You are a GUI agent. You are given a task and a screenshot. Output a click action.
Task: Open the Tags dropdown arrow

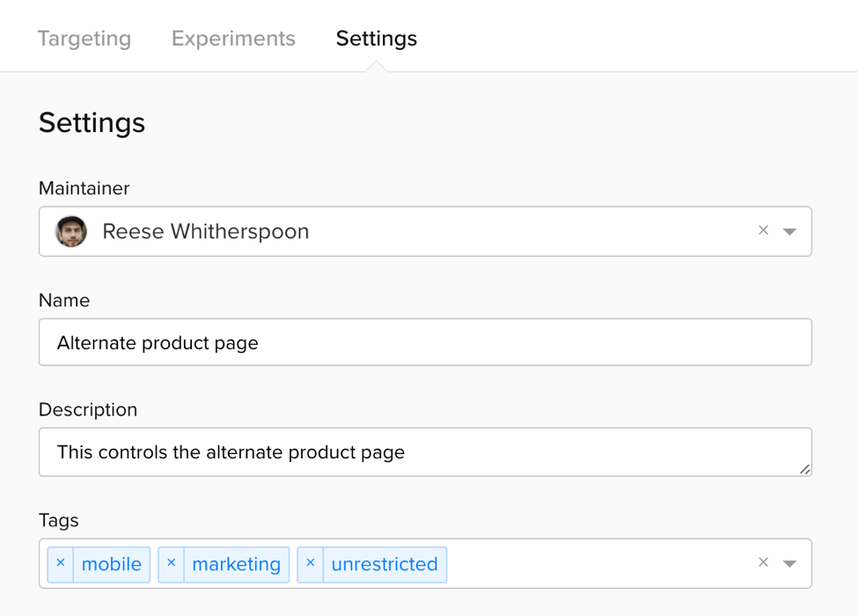point(790,564)
